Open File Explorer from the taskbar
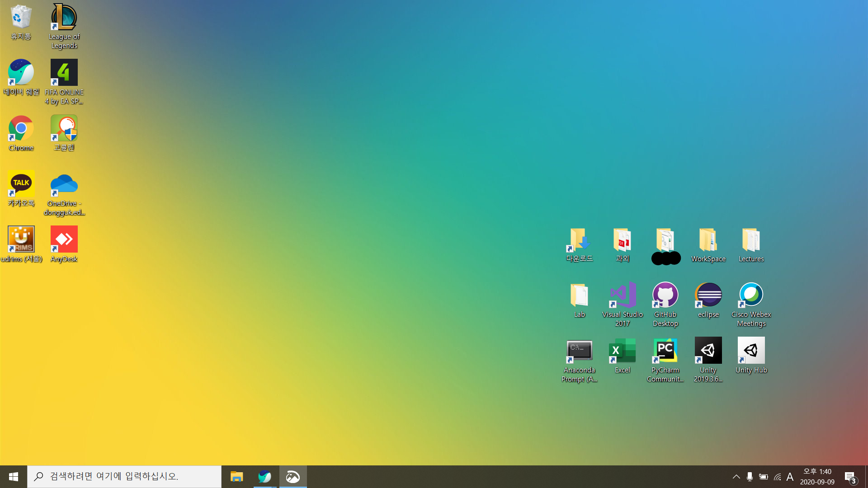This screenshot has width=868, height=488. 236,477
